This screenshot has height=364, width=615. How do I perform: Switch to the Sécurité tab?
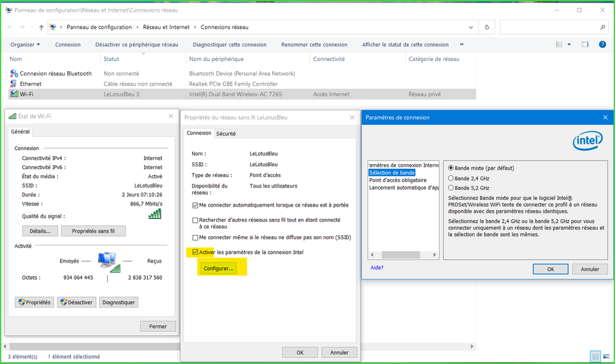(x=226, y=133)
